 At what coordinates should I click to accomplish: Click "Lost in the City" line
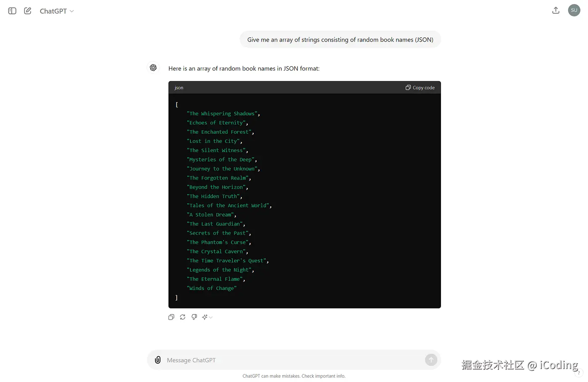click(215, 141)
